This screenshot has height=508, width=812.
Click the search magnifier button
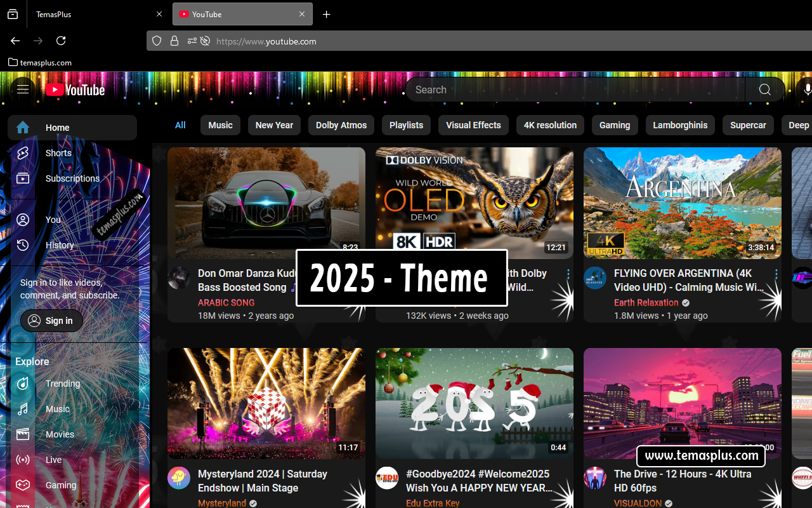(765, 90)
